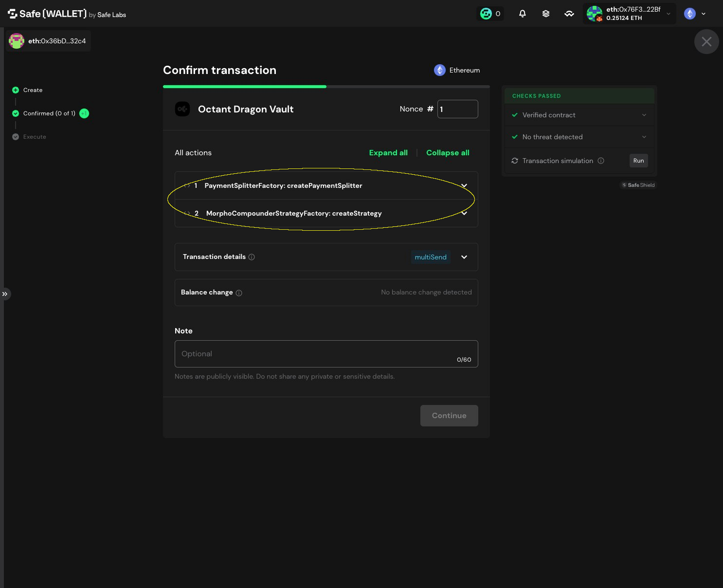This screenshot has width=723, height=588.
Task: Run the transaction simulation
Action: pos(638,161)
